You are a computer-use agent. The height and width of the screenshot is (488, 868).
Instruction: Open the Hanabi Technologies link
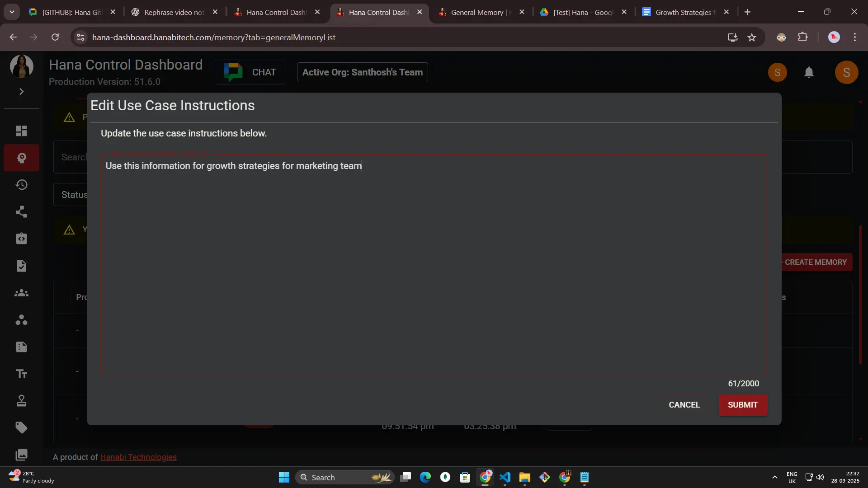(138, 457)
